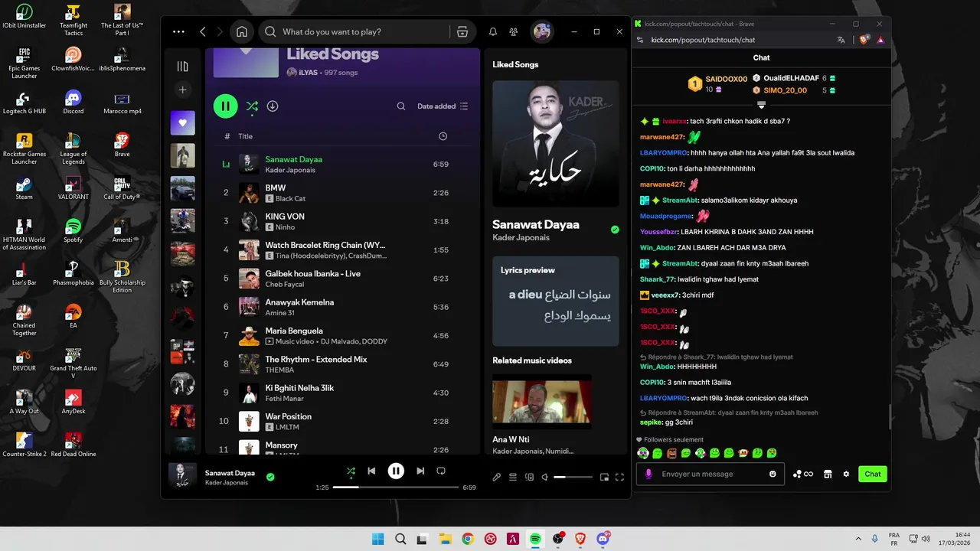
Task: Open Brave Rewards triangle icon
Action: (880, 40)
